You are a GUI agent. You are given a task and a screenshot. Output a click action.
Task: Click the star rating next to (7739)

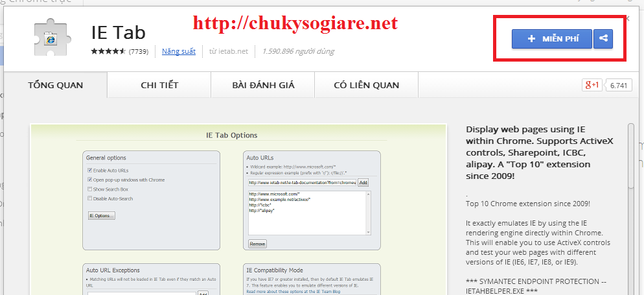[108, 51]
